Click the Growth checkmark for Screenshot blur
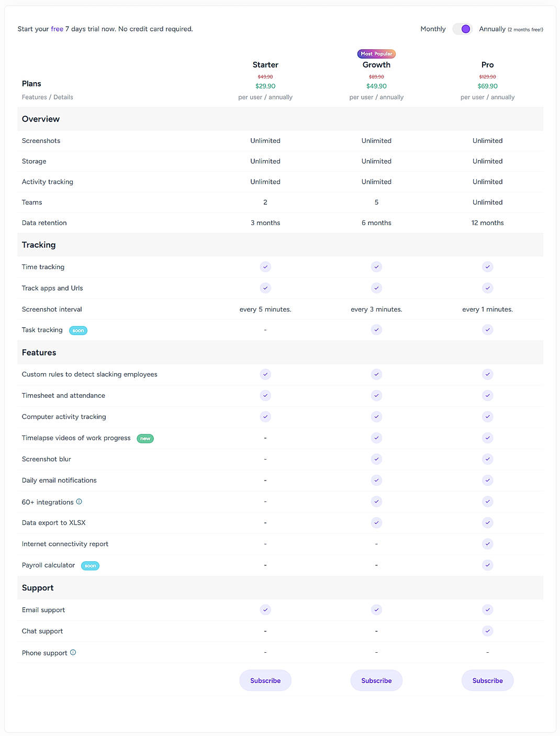Image resolution: width=560 pixels, height=736 pixels. 376,459
